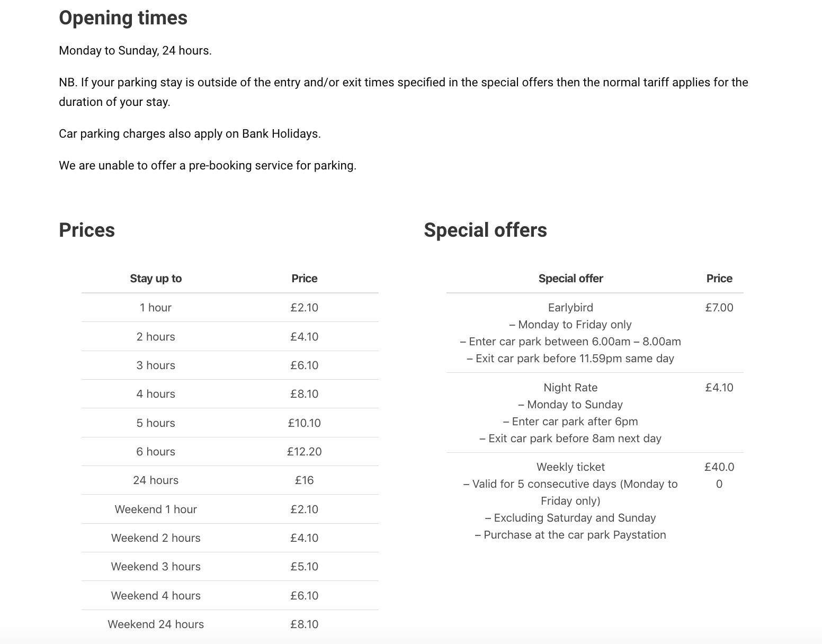
Task: Click the Earlybird special offer title
Action: pos(570,308)
